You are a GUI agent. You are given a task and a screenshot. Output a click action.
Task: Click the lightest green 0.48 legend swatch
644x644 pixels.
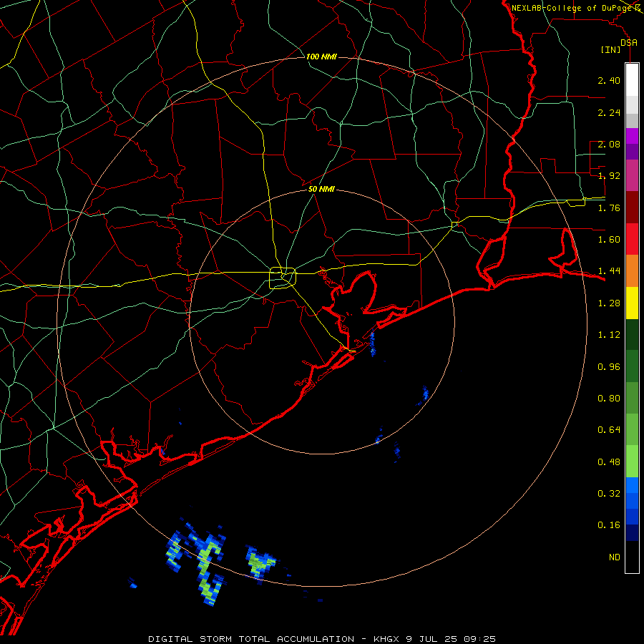click(x=632, y=462)
